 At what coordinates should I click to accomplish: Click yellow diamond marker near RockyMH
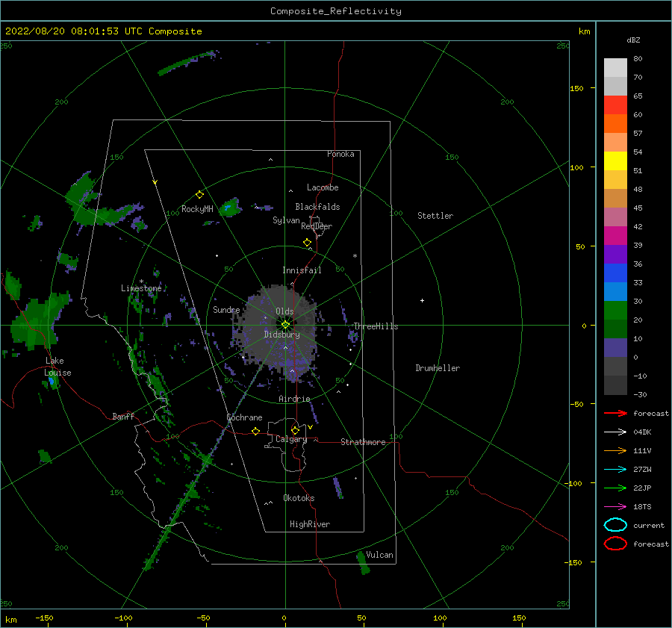coord(199,195)
